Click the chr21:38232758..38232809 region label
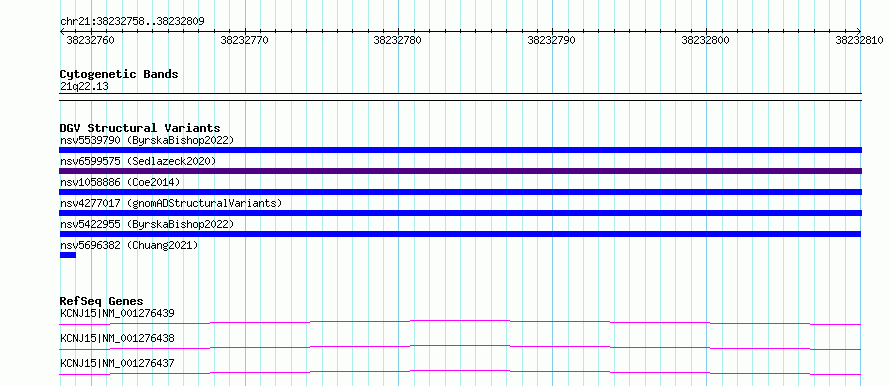This screenshot has width=890, height=386. 132,22
